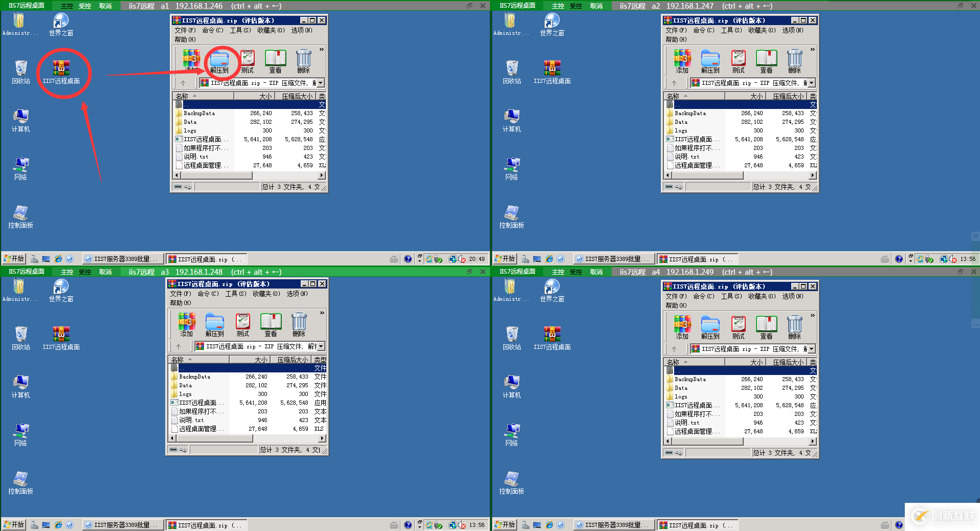Click 删除 (Delete) in a2 WinRAR toolbar
Image resolution: width=980 pixels, height=531 pixels.
pos(795,61)
